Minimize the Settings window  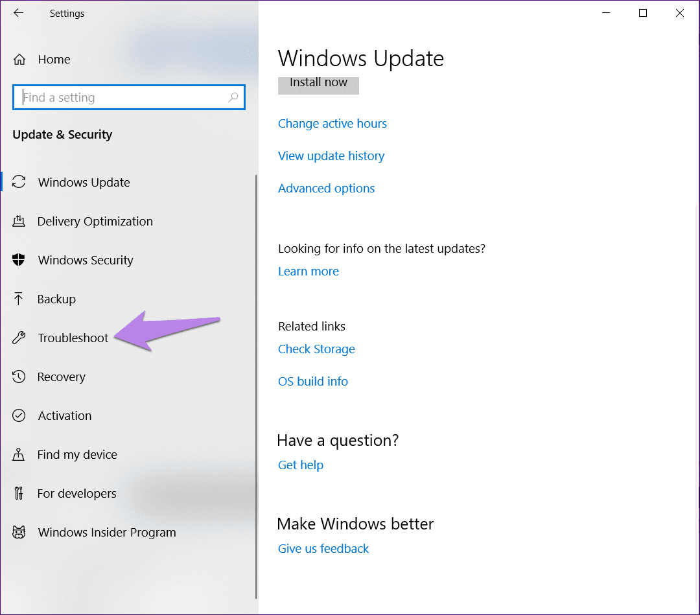tap(606, 13)
